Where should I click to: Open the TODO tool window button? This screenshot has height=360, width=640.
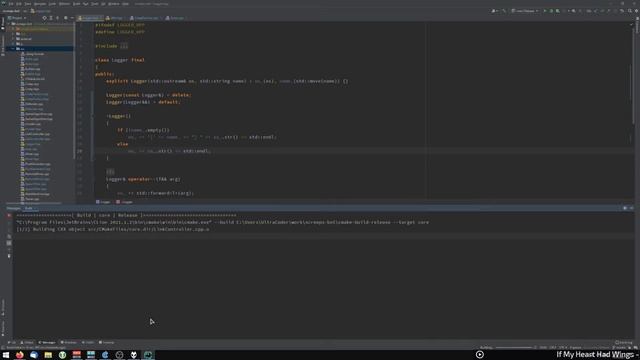coord(27,342)
